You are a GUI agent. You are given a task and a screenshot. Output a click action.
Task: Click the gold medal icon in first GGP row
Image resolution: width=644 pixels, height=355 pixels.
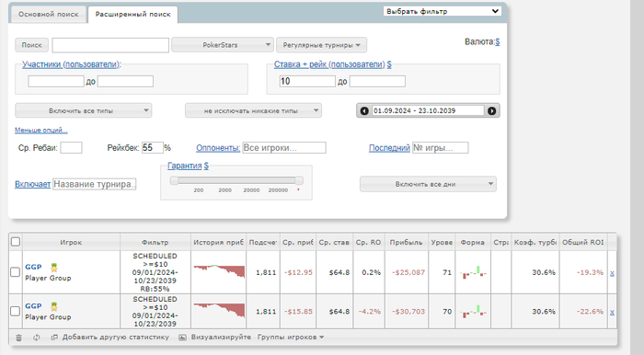click(53, 268)
